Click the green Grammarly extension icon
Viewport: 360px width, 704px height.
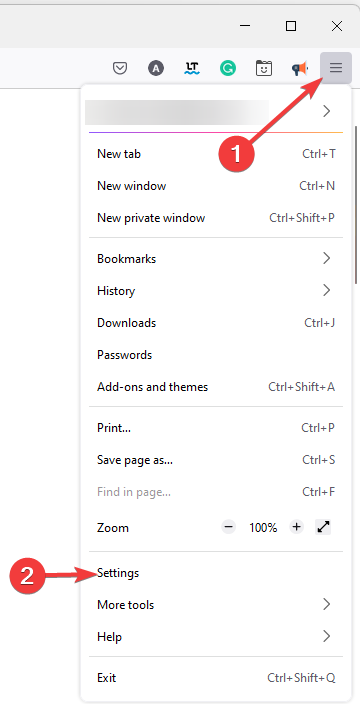click(x=228, y=68)
